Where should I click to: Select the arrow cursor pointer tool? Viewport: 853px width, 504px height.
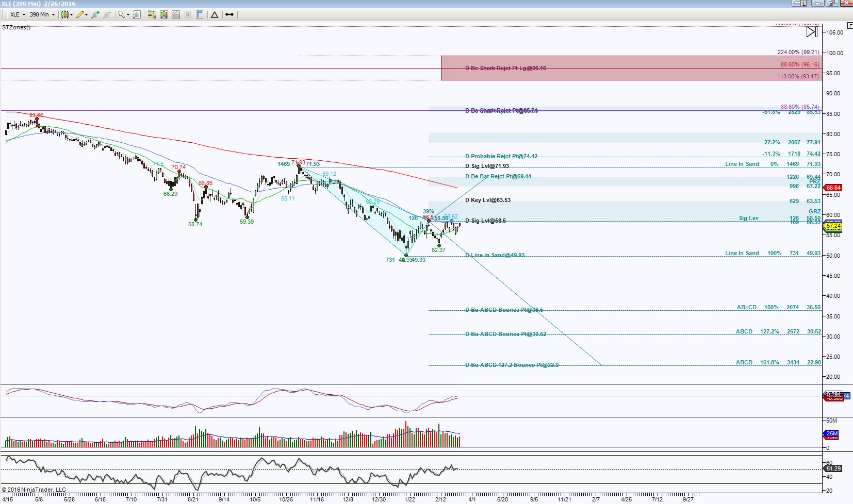(x=121, y=14)
